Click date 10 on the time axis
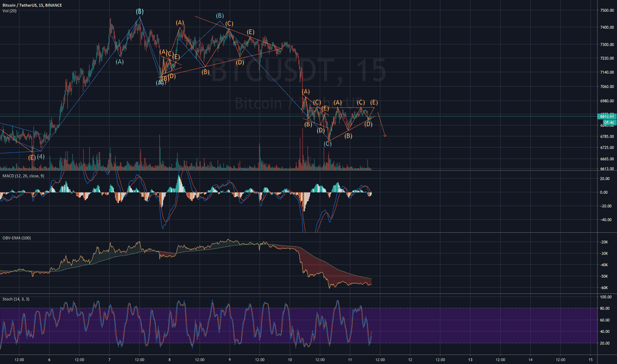The image size is (617, 364). (x=289, y=359)
